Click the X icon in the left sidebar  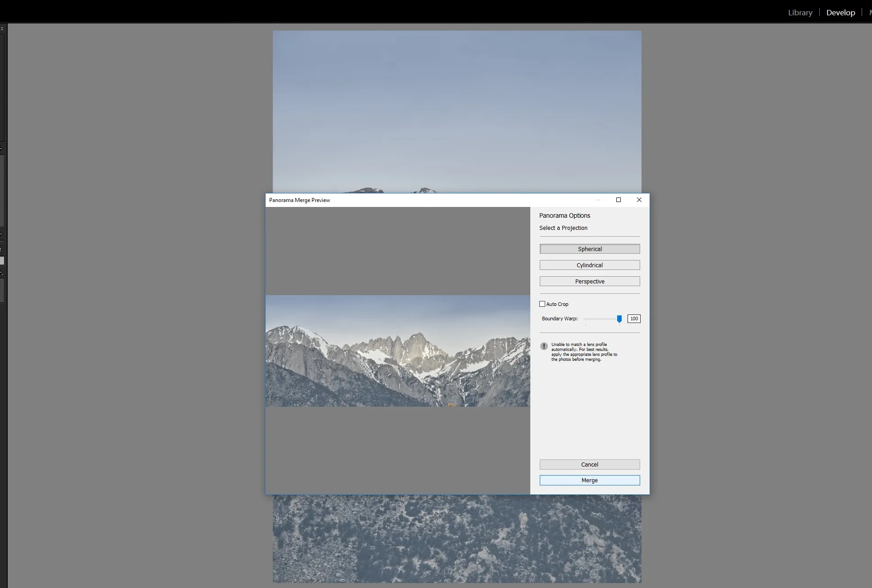[1, 250]
